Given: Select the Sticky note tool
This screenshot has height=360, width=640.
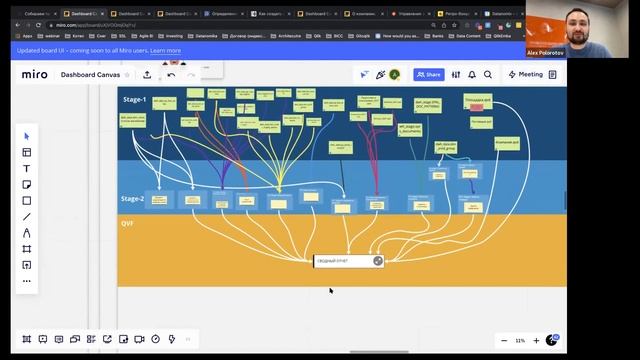Looking at the screenshot, I should coord(27,184).
